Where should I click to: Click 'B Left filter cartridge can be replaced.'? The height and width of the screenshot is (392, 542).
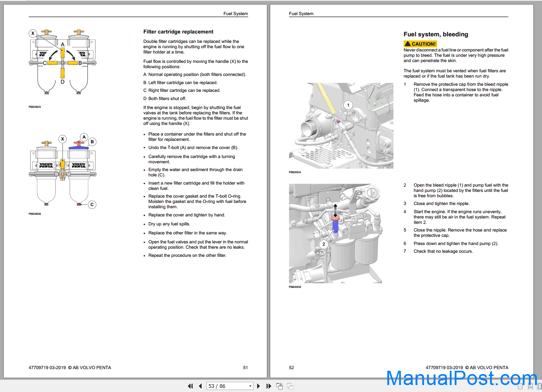coord(180,82)
